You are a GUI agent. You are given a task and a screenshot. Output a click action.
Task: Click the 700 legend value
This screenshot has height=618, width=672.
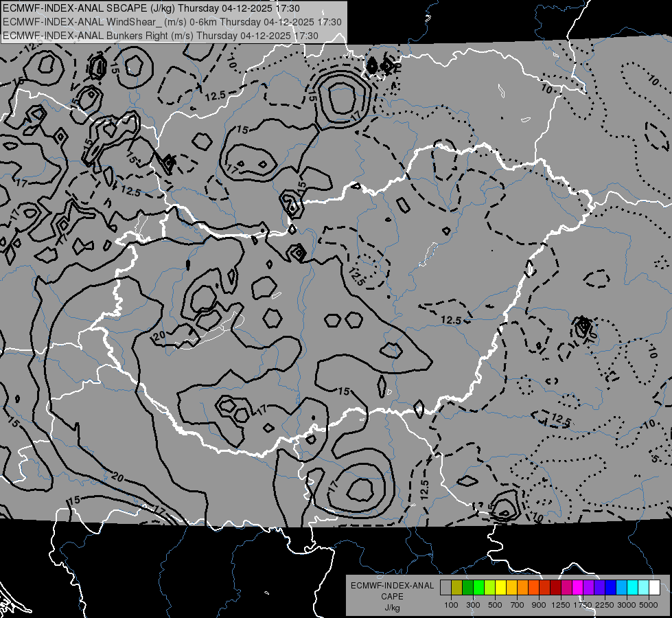[x=517, y=605]
